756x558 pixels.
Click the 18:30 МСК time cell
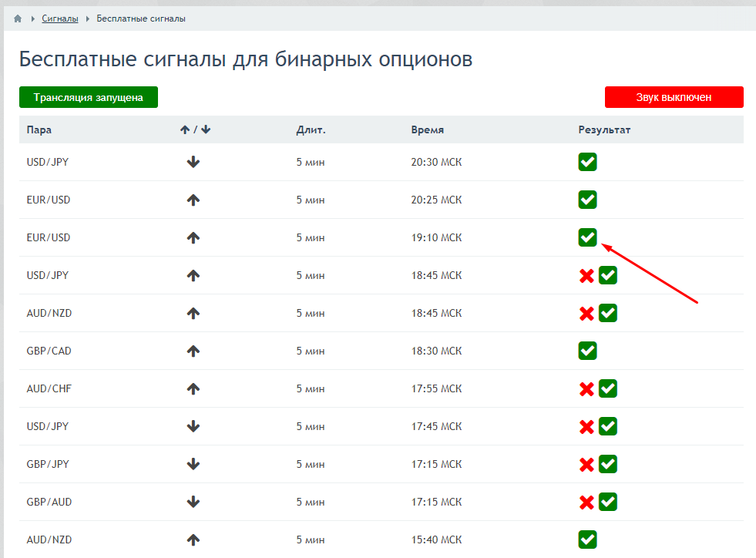coord(436,351)
